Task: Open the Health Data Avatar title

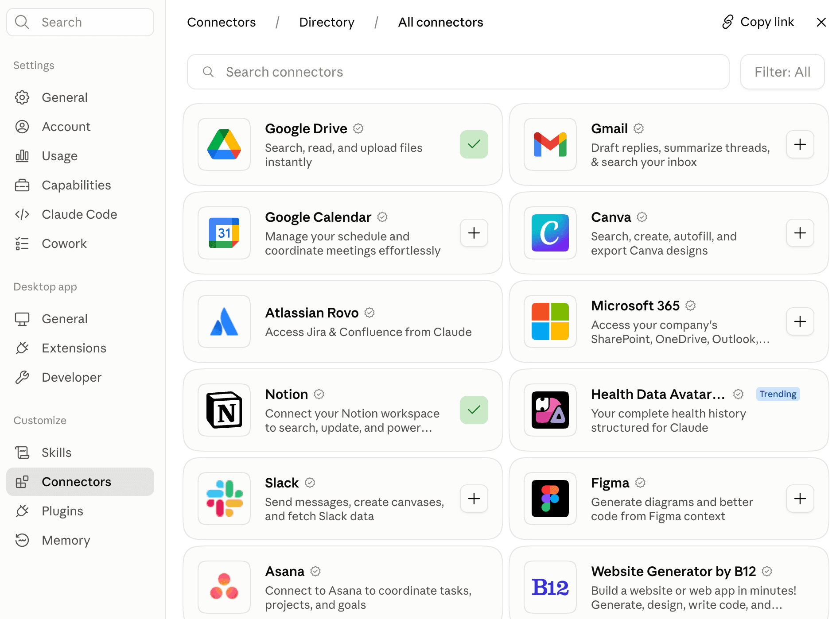Action: pyautogui.click(x=658, y=394)
